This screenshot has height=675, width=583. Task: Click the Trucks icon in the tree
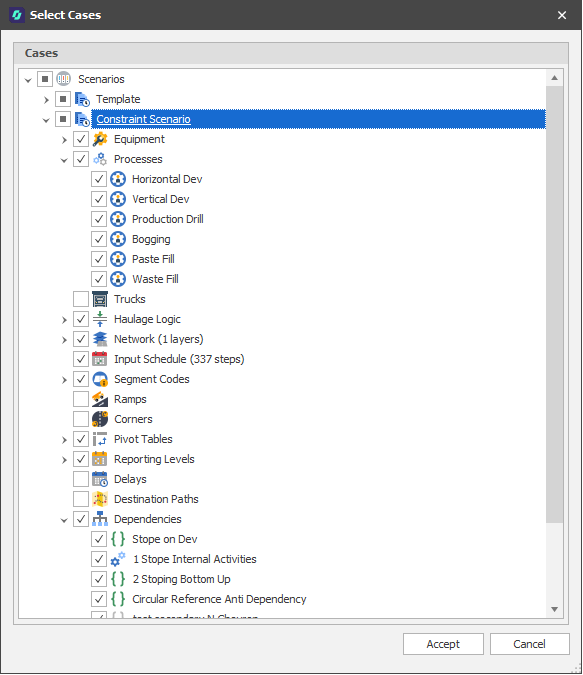coord(100,299)
